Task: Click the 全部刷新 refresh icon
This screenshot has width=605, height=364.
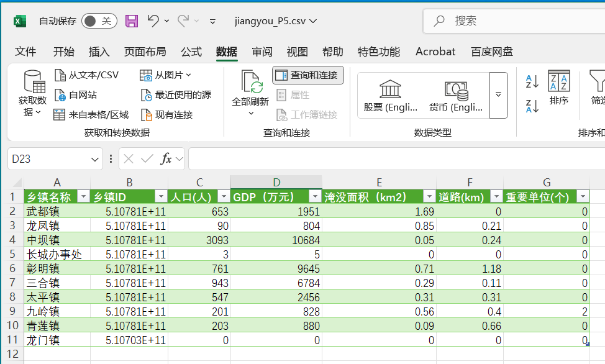Action: [251, 82]
